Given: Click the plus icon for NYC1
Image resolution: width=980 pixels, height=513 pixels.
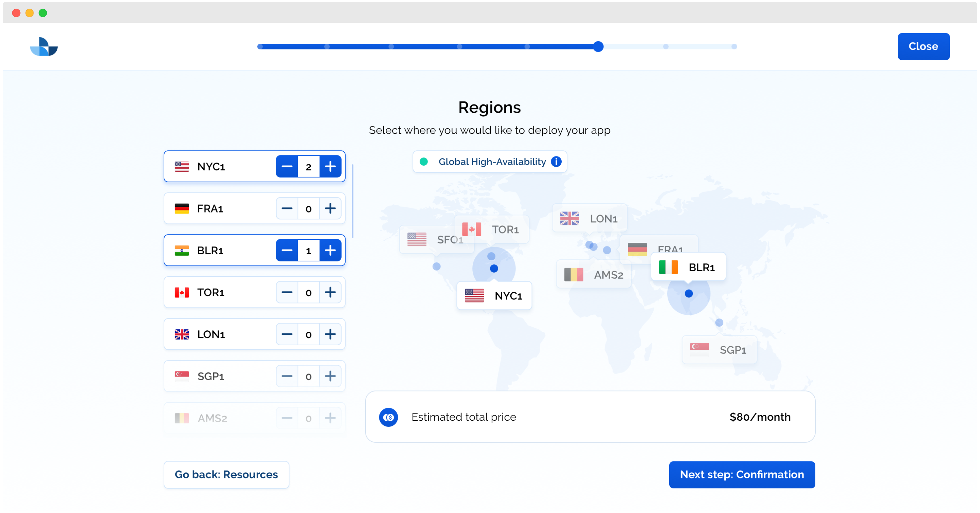Looking at the screenshot, I should [x=330, y=166].
